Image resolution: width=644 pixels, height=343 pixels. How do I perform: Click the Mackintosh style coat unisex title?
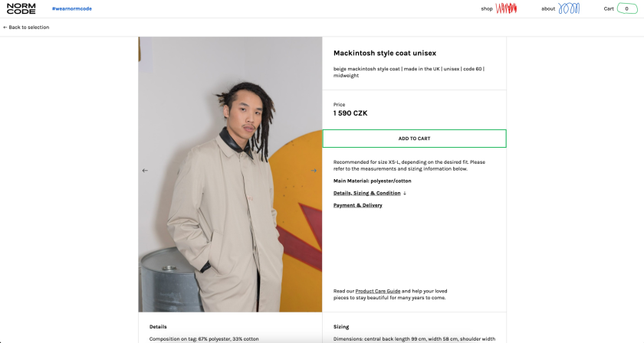point(385,53)
